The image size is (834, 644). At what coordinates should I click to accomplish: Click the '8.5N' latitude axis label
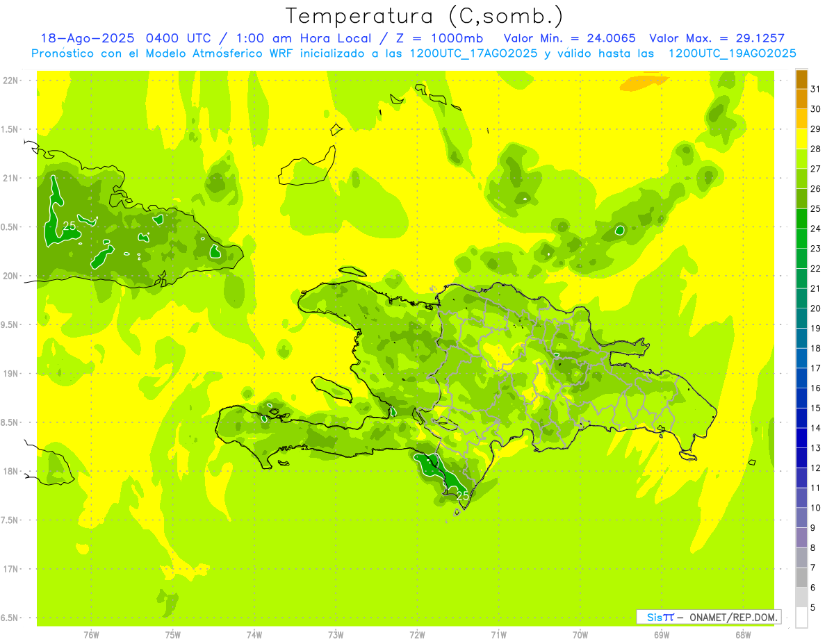click(x=10, y=422)
